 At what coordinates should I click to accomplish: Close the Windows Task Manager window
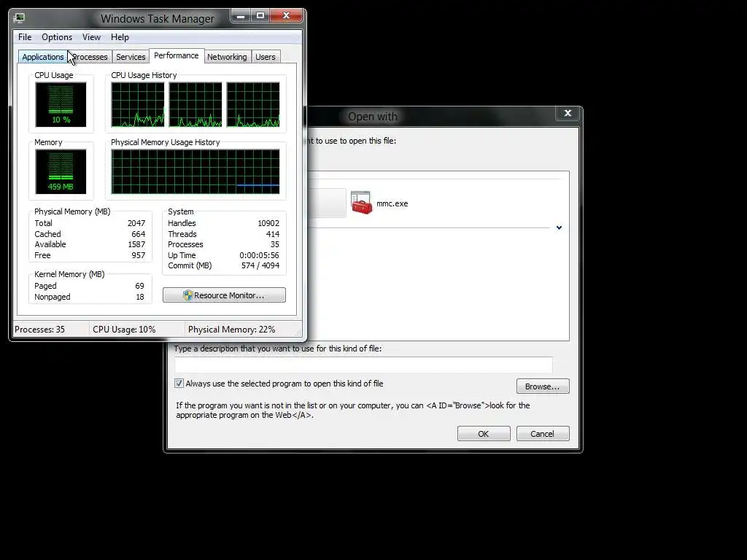pos(286,16)
